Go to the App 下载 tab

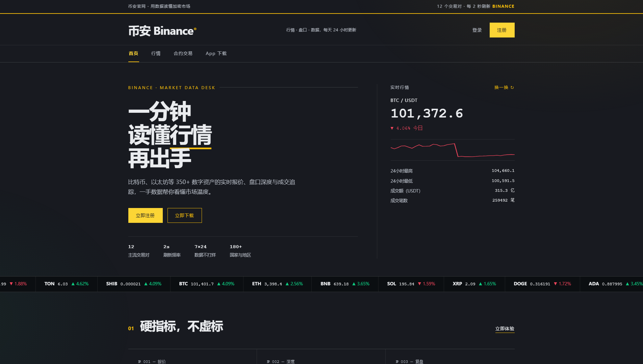(x=216, y=53)
